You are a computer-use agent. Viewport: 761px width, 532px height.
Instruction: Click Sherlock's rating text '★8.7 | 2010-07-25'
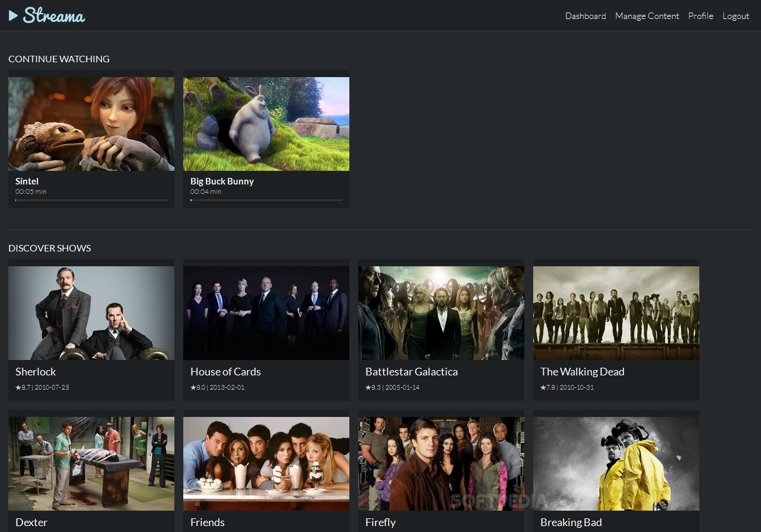click(42, 387)
